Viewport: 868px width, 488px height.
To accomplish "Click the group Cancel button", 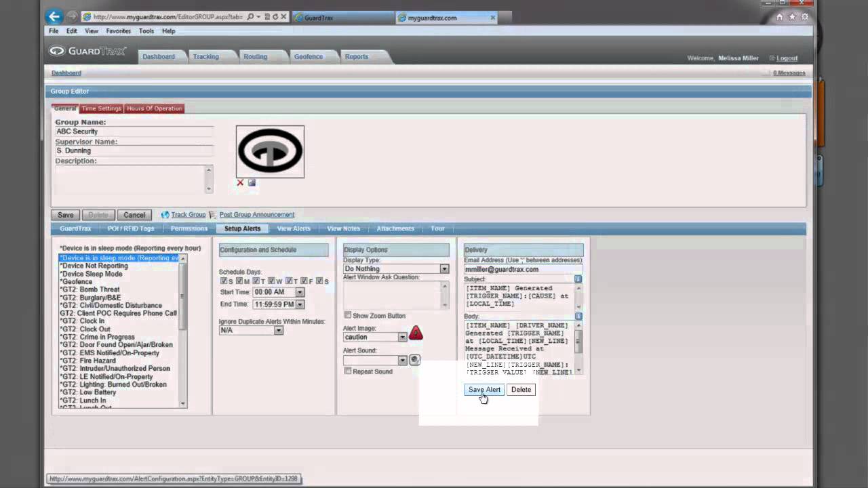I will click(x=134, y=215).
